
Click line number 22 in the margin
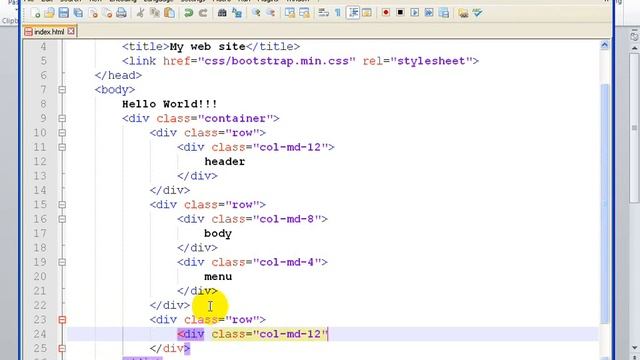40,305
